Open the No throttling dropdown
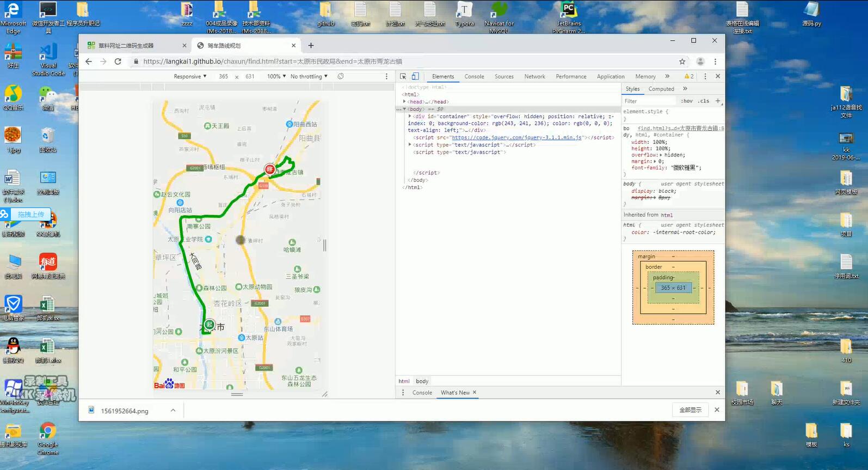The width and height of the screenshot is (868, 470). [x=309, y=76]
